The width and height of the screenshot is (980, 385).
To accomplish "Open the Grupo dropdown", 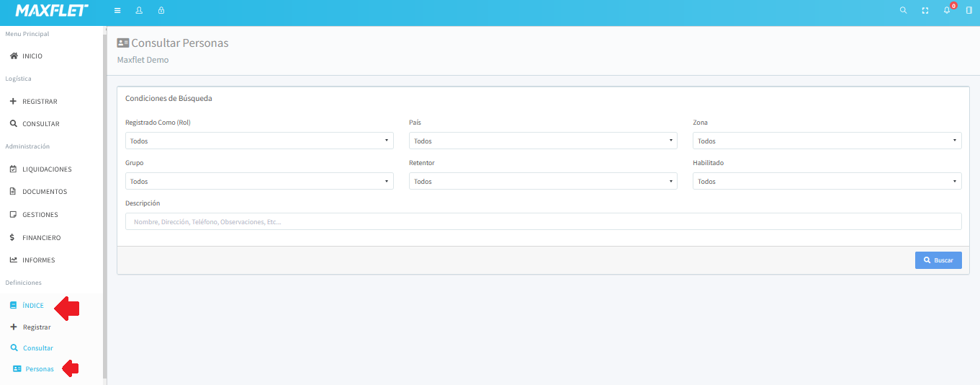I will pyautogui.click(x=259, y=181).
